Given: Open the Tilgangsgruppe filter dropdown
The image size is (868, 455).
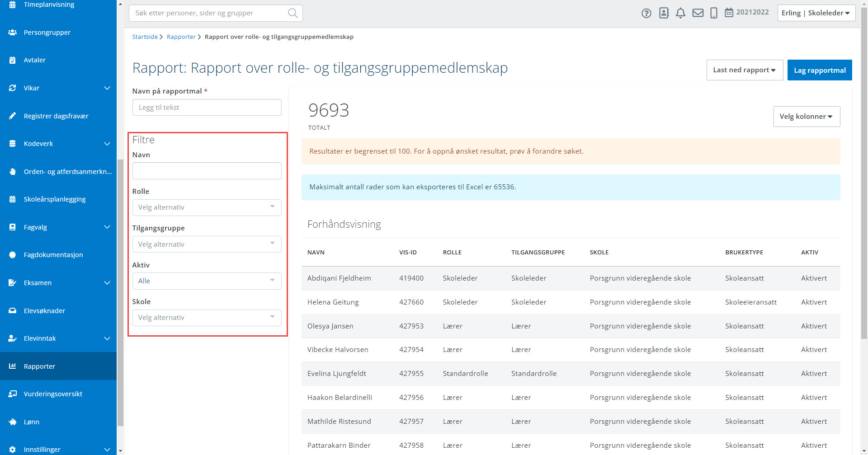Looking at the screenshot, I should point(207,244).
